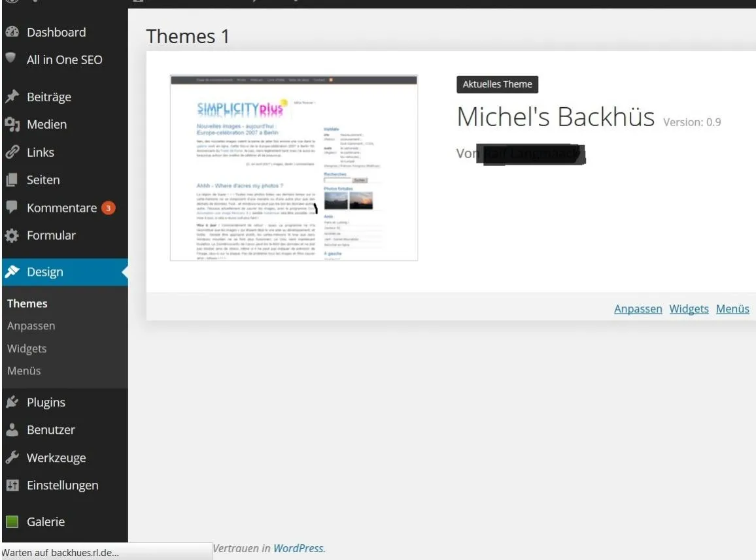Image resolution: width=756 pixels, height=560 pixels.
Task: Click the Kommentare speech bubble icon
Action: (x=12, y=207)
